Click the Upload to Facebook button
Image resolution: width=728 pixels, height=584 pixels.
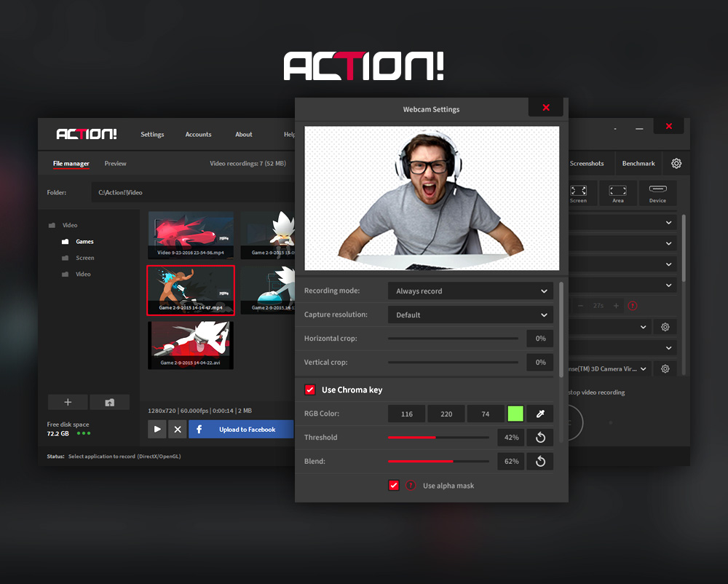pyautogui.click(x=241, y=429)
